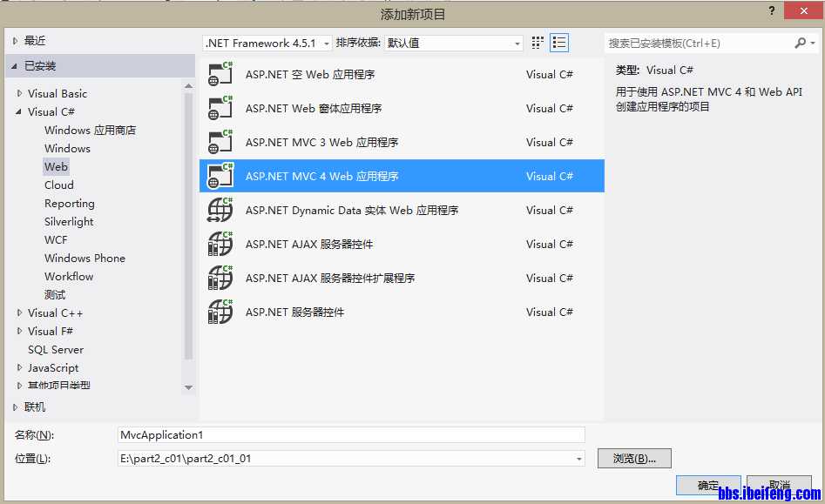The width and height of the screenshot is (825, 504).
Task: Click the 名称 name input field
Action: click(351, 435)
